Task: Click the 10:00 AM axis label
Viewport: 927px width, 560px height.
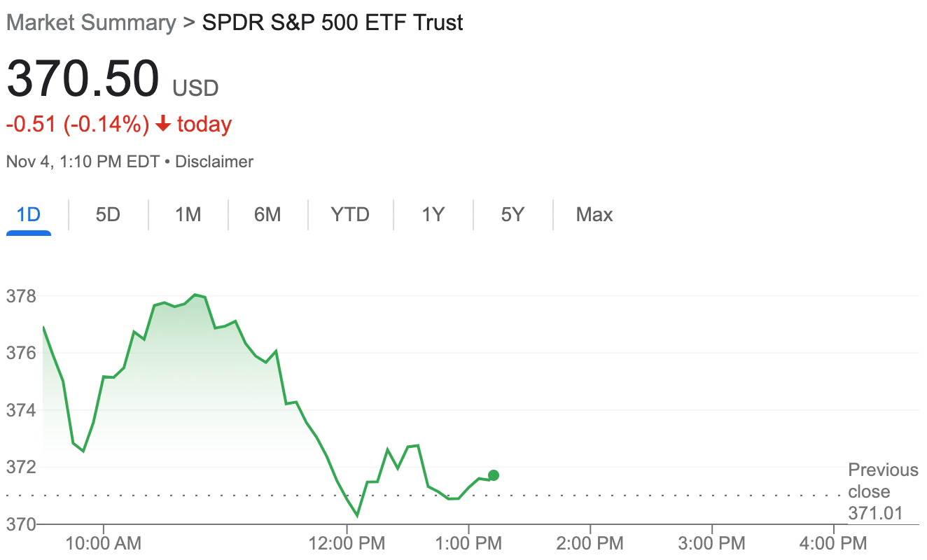Action: (x=104, y=542)
